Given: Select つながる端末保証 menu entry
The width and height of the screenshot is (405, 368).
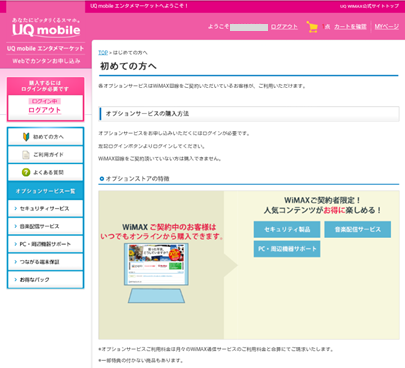Looking at the screenshot, I should click(x=45, y=262).
